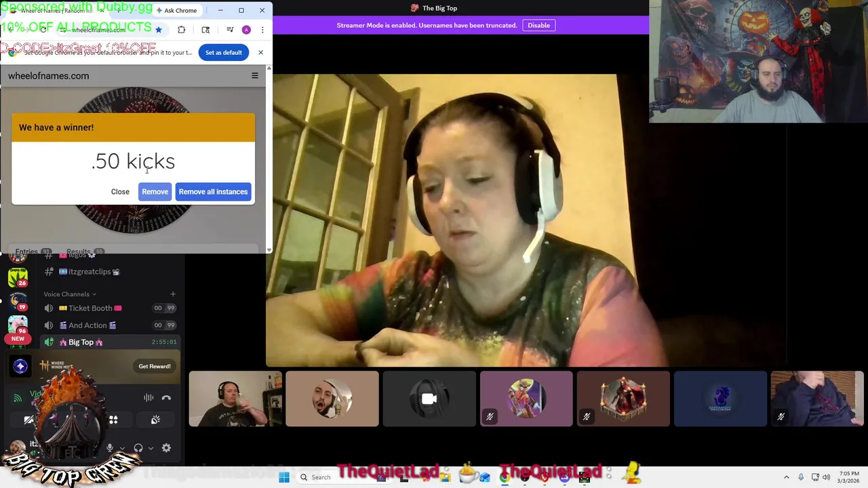Open the wheelofnames hamburger menu
The height and width of the screenshot is (488, 868).
(255, 76)
